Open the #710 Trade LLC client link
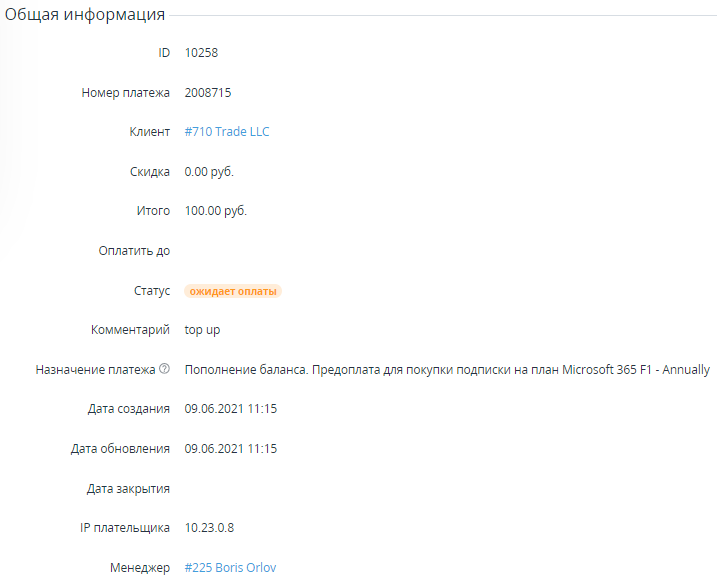 227,132
